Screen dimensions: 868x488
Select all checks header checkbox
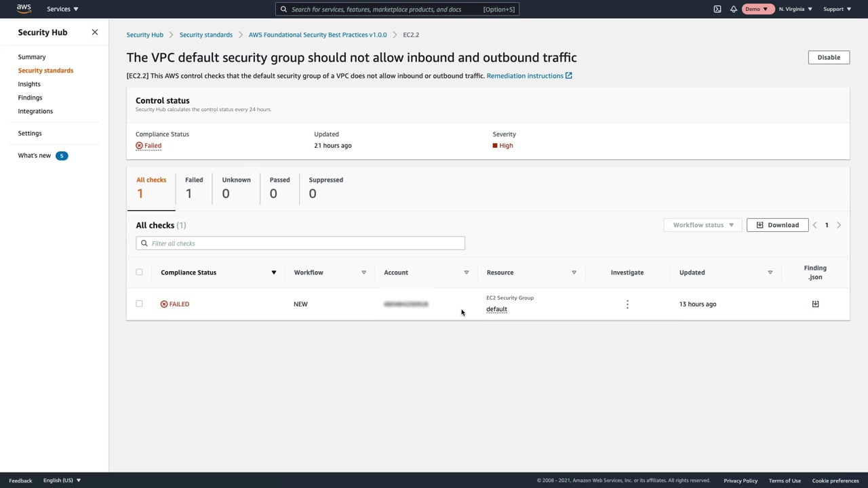139,272
